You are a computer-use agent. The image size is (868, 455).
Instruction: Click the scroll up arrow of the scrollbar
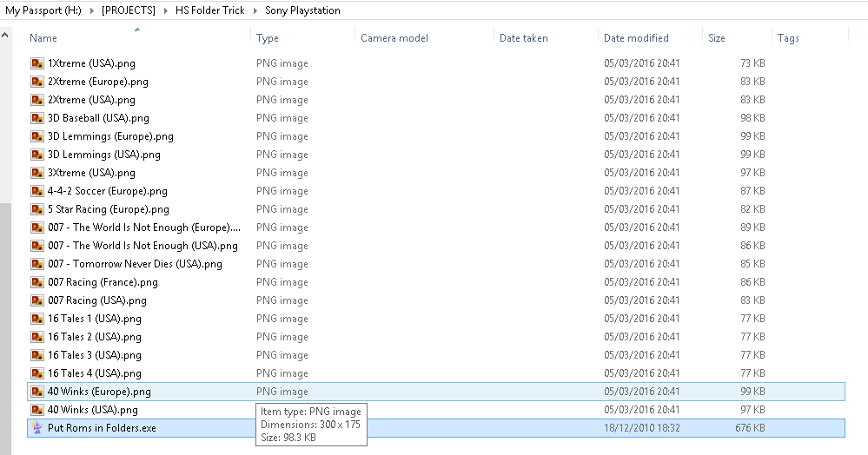(x=5, y=35)
